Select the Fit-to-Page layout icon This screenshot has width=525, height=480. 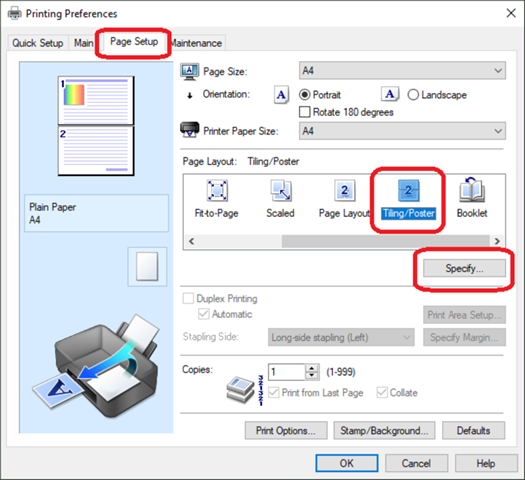coord(217,190)
